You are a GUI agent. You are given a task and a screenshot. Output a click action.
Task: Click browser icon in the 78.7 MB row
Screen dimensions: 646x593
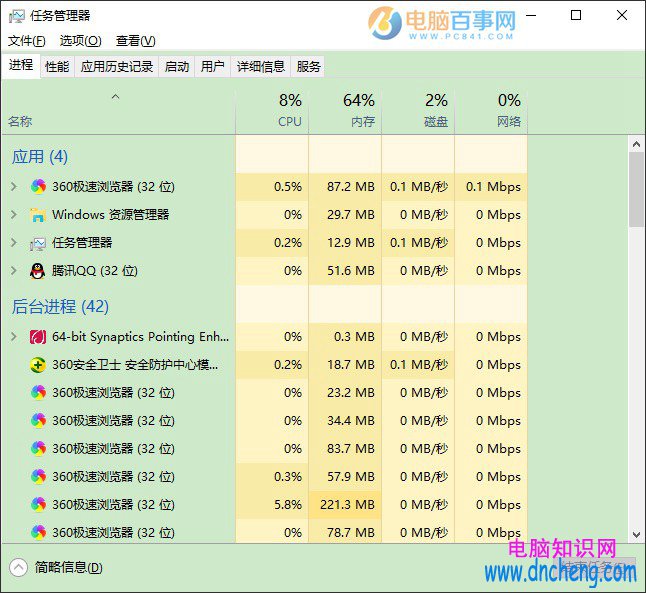[38, 532]
